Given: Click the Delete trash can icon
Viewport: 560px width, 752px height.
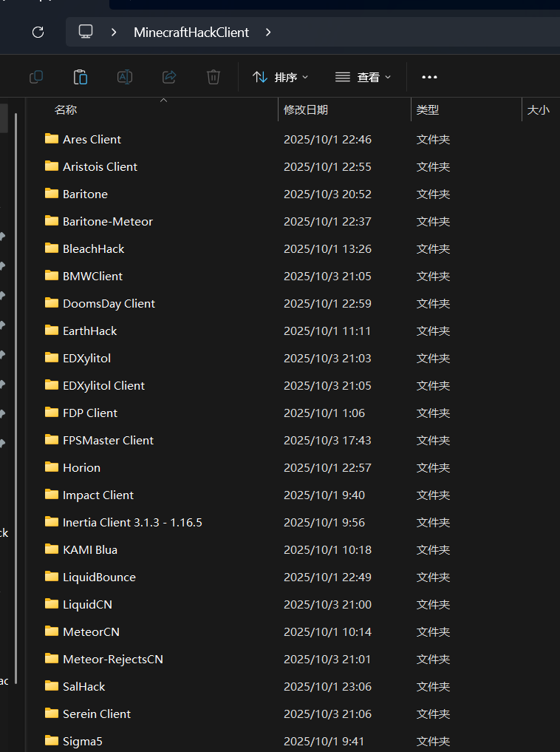Looking at the screenshot, I should (x=214, y=77).
